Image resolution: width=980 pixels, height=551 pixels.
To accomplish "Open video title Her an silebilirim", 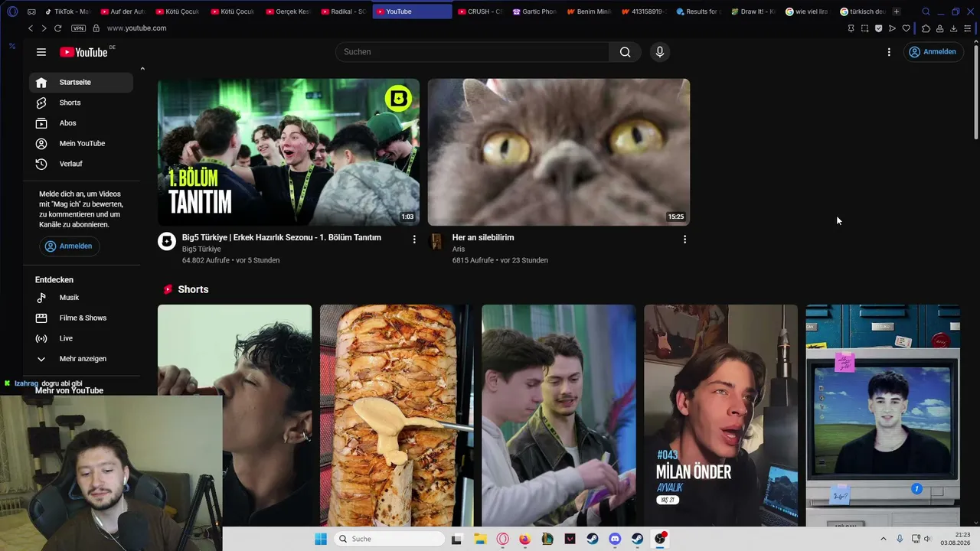I will click(x=483, y=237).
